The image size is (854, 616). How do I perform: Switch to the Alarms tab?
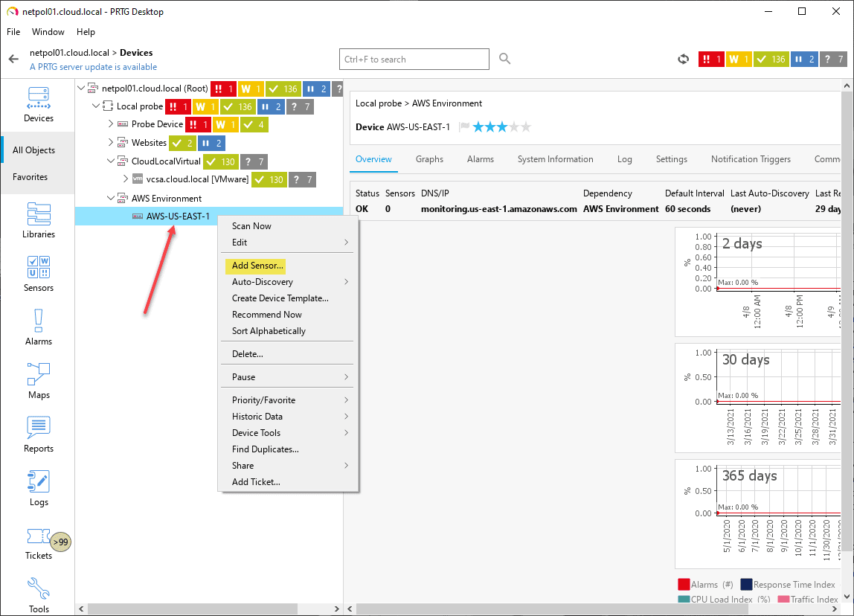[481, 159]
